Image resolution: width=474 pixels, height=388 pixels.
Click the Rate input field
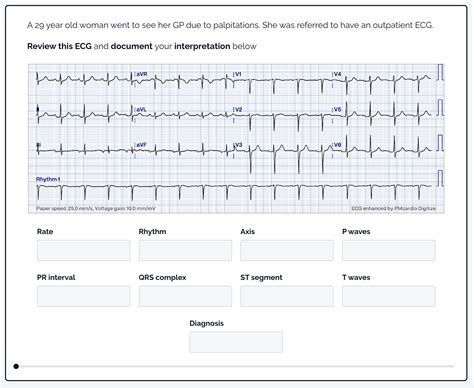click(x=84, y=250)
